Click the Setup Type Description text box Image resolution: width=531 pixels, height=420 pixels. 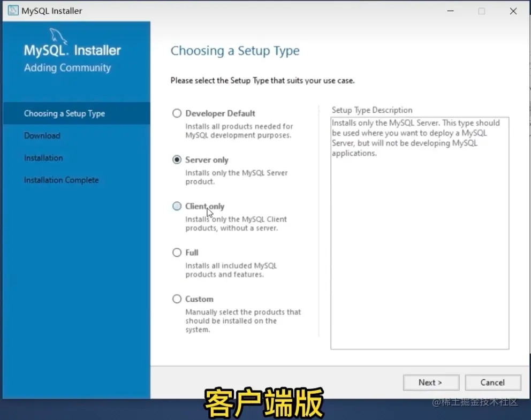[x=420, y=233]
